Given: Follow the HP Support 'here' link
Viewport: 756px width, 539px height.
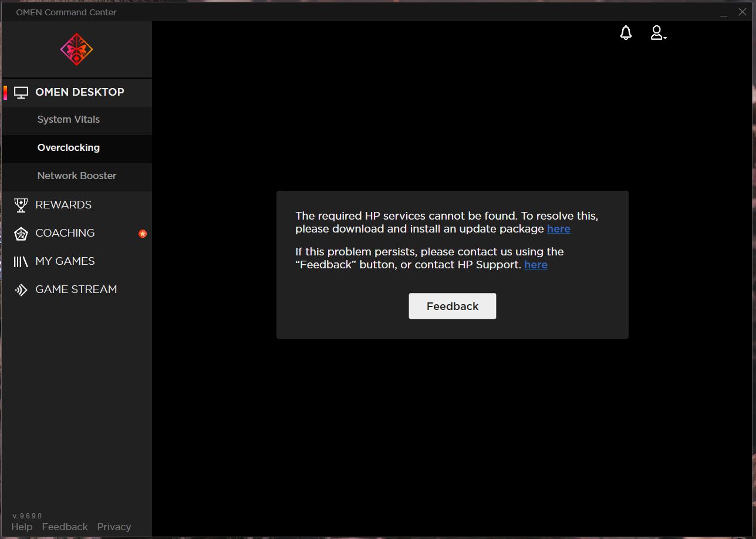Looking at the screenshot, I should (x=535, y=265).
